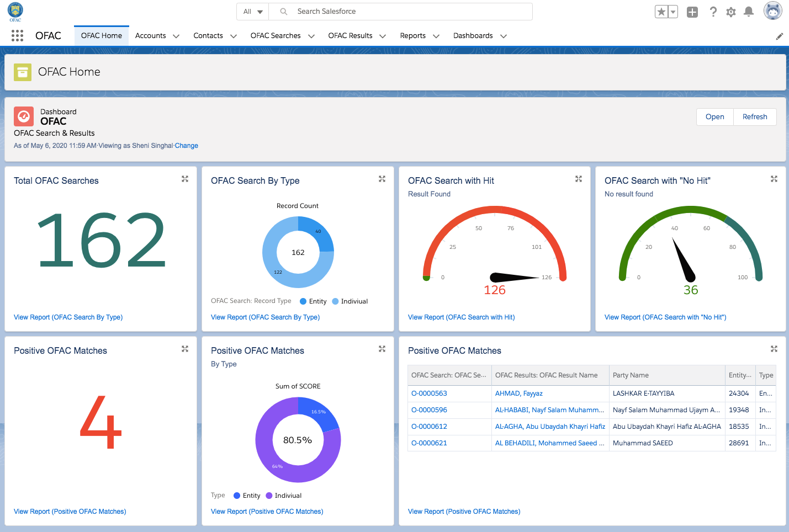The height and width of the screenshot is (532, 789).
Task: Open the All search scope dropdown
Action: 253,12
